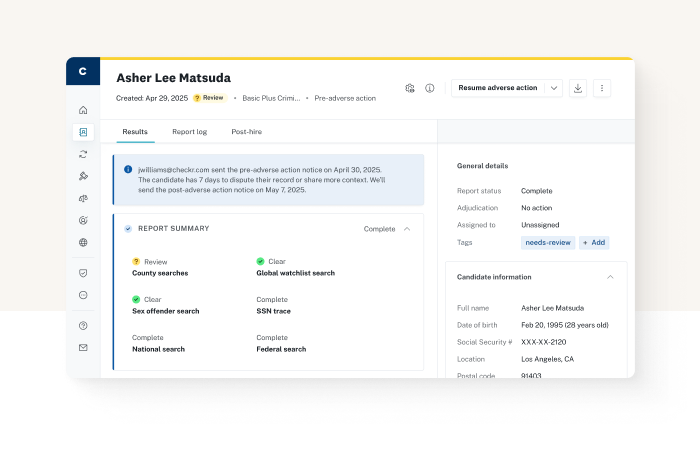
Task: Click the Resume adverse action button
Action: click(x=498, y=88)
